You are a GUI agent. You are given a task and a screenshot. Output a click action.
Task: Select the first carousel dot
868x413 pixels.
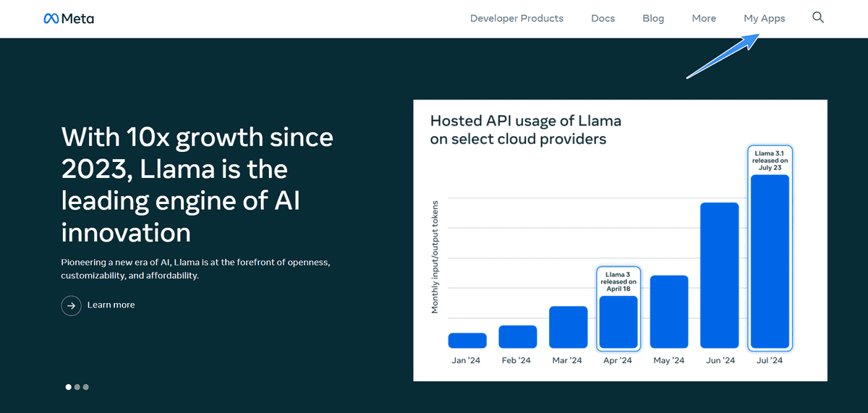coord(69,387)
